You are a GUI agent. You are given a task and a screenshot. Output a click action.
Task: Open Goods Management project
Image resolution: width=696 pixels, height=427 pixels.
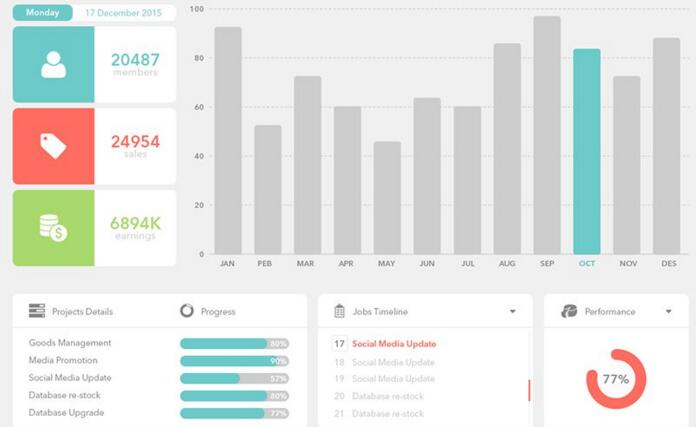point(70,343)
